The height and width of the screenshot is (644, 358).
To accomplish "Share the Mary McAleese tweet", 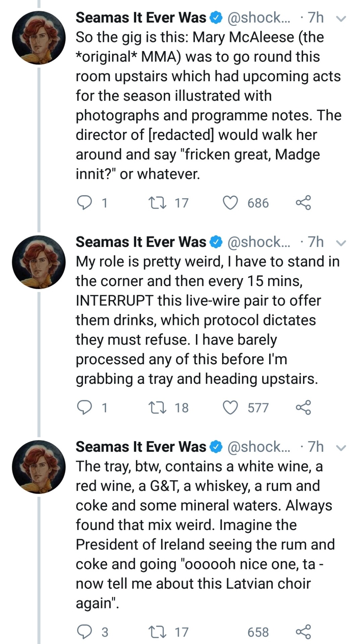I will tap(303, 203).
